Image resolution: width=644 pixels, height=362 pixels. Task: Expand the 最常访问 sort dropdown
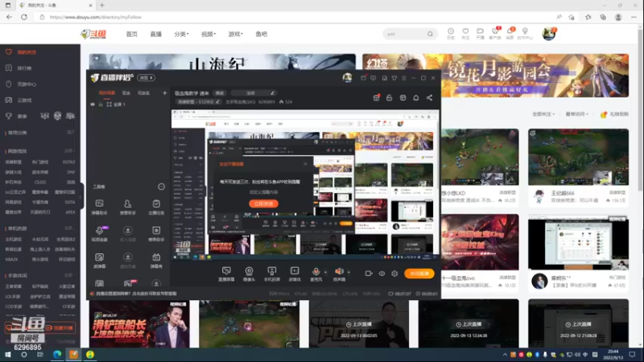[x=577, y=114]
